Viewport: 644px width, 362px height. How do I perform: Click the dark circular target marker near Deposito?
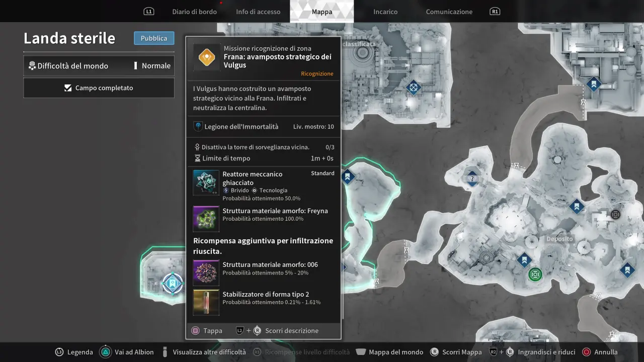pyautogui.click(x=615, y=215)
